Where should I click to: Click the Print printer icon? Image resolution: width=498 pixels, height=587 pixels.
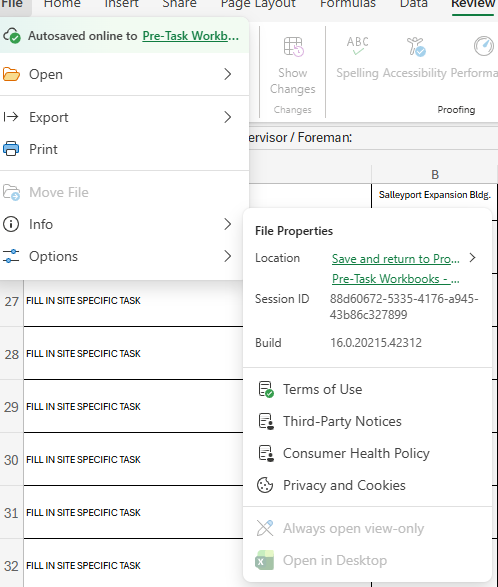click(x=11, y=149)
